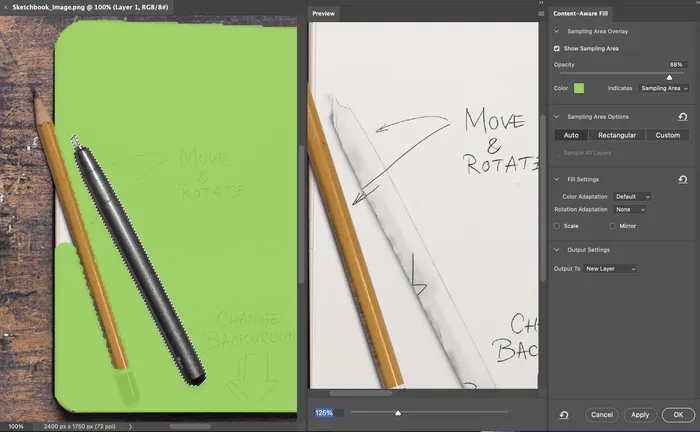Choose the Rectangular sampling area option

pos(617,135)
